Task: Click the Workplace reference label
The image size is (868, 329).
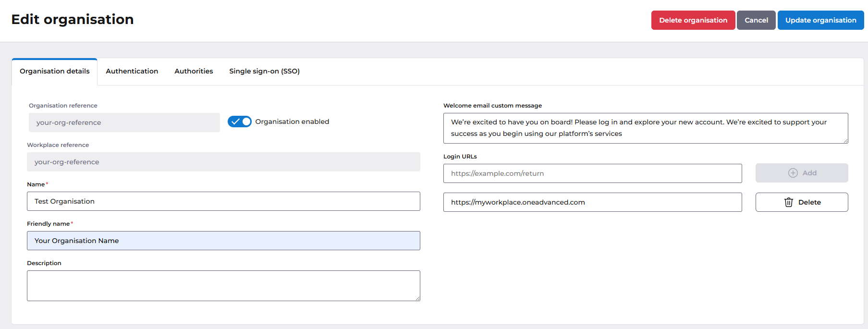Action: pyautogui.click(x=58, y=145)
